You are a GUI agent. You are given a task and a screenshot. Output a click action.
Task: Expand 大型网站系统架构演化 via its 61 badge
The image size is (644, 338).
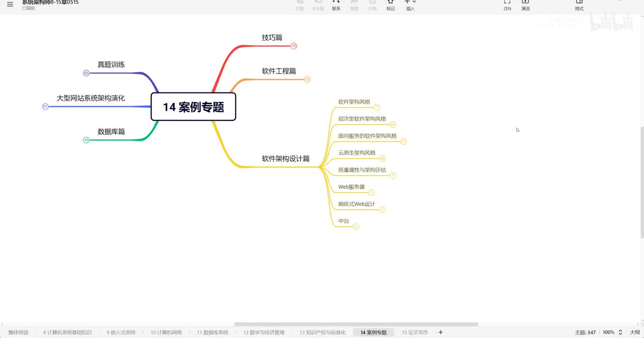pos(45,107)
